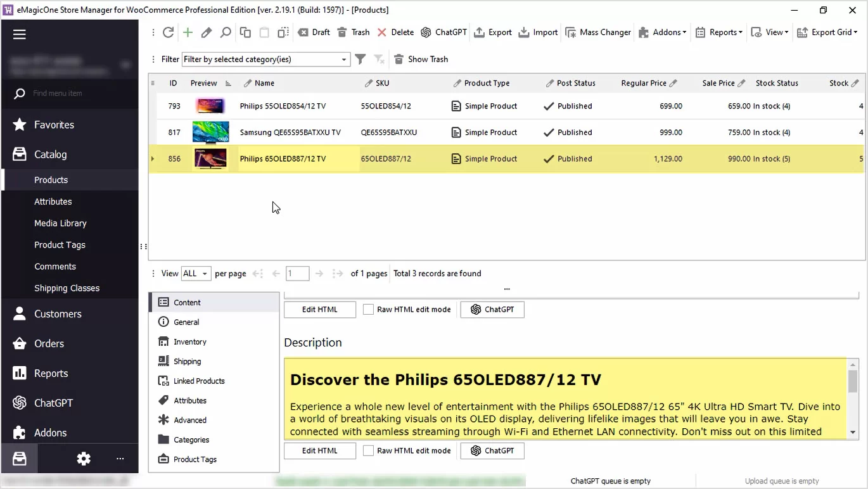
Task: Enable upper Raw HTML edit mode checkbox
Action: [x=368, y=310]
